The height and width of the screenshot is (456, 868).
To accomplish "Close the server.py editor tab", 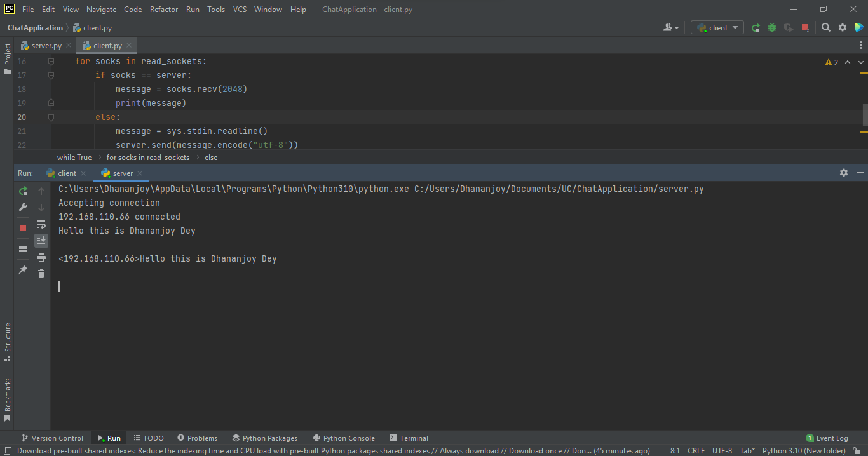I will [69, 46].
